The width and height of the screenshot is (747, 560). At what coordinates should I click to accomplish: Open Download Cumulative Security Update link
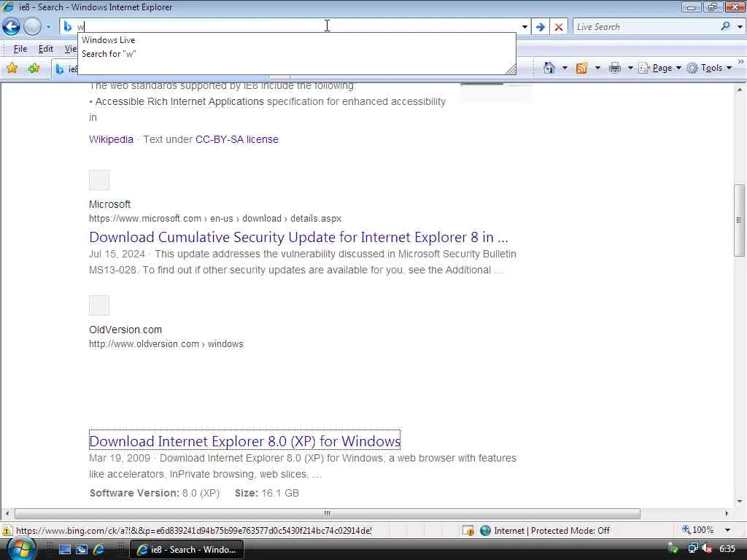tap(298, 237)
